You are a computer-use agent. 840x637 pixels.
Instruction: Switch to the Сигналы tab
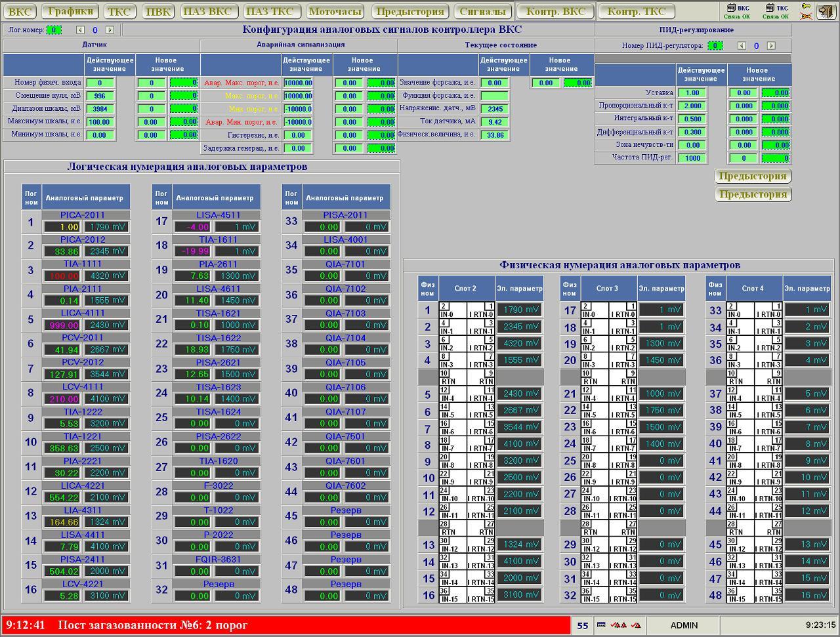pyautogui.click(x=482, y=11)
